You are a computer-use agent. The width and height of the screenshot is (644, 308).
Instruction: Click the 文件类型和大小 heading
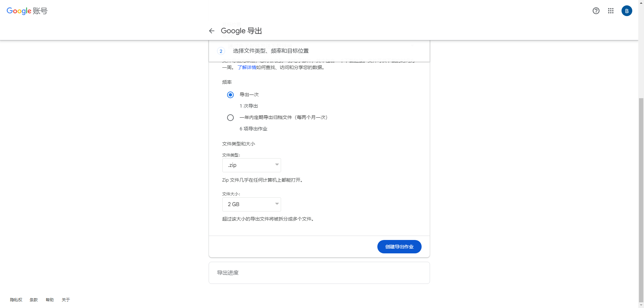click(x=238, y=144)
